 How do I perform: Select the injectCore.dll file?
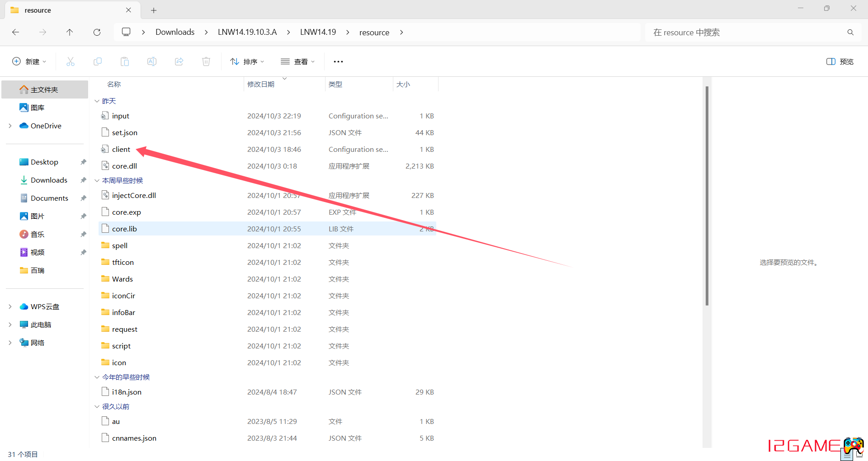267,195
